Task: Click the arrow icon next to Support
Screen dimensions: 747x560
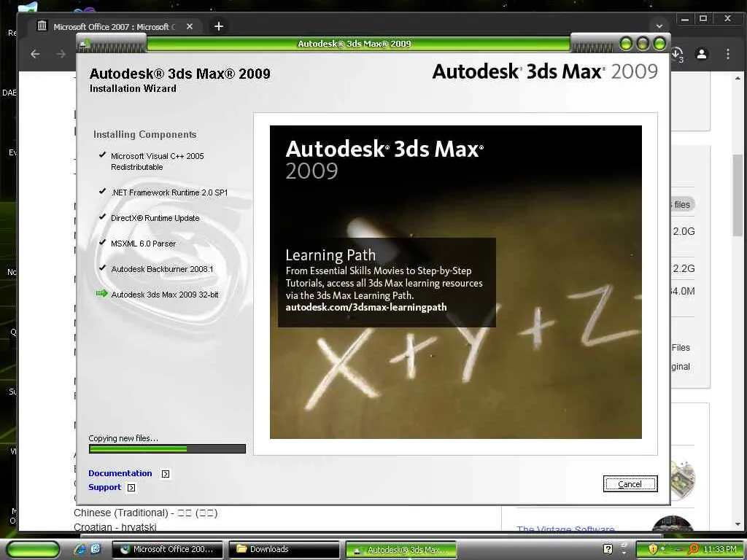Action: point(131,488)
